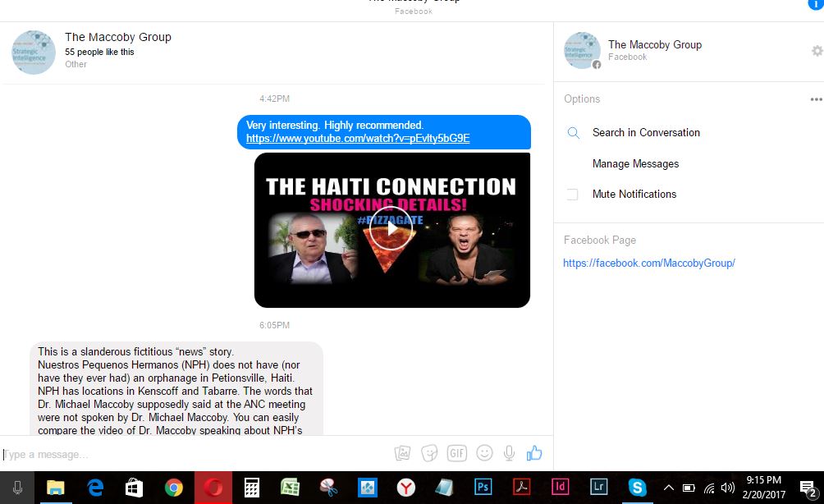Open Microsoft Edge from taskbar
The width and height of the screenshot is (824, 504).
[95, 488]
